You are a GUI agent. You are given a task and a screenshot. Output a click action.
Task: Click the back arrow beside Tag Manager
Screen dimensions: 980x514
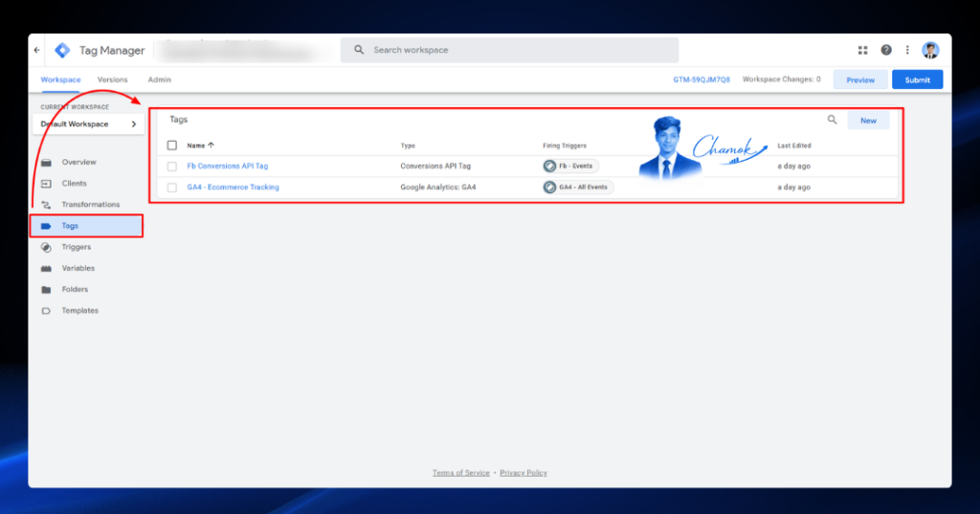pos(37,50)
